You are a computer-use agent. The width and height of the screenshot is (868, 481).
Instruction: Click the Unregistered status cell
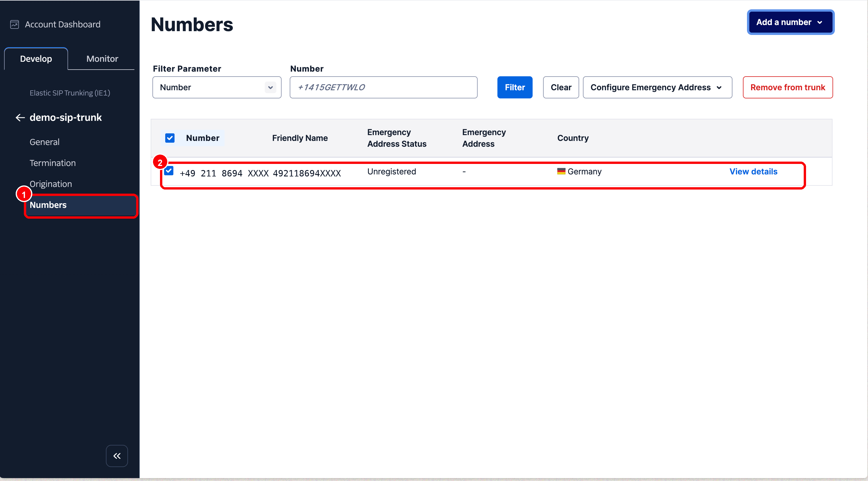[x=392, y=171]
